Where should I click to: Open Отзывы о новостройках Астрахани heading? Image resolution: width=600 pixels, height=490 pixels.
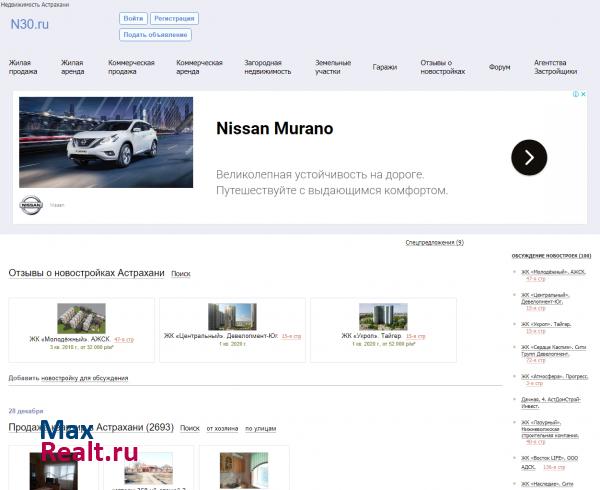click(x=86, y=273)
